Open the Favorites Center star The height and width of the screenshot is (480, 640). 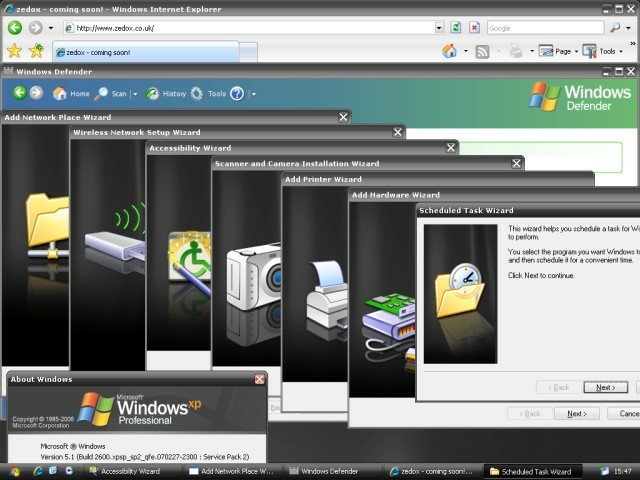pyautogui.click(x=14, y=51)
